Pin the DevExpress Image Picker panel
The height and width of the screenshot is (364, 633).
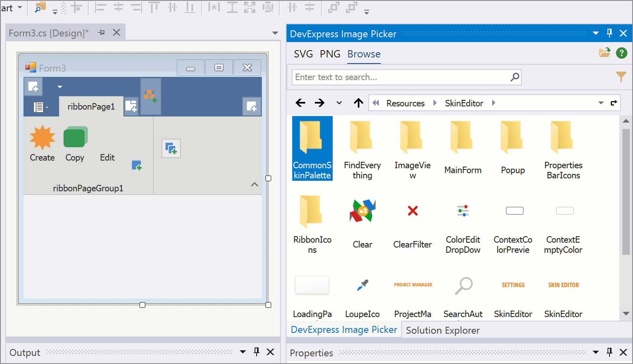pos(610,33)
